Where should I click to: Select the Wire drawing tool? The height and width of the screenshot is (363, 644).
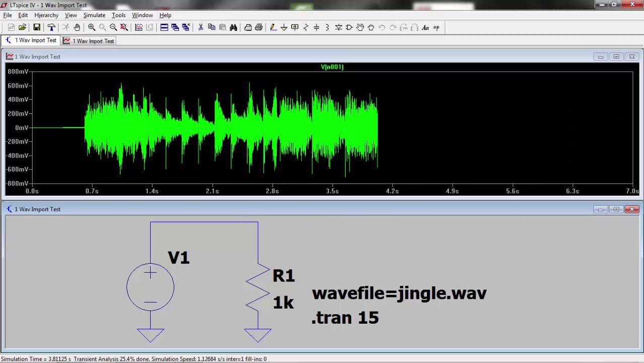pos(273,27)
